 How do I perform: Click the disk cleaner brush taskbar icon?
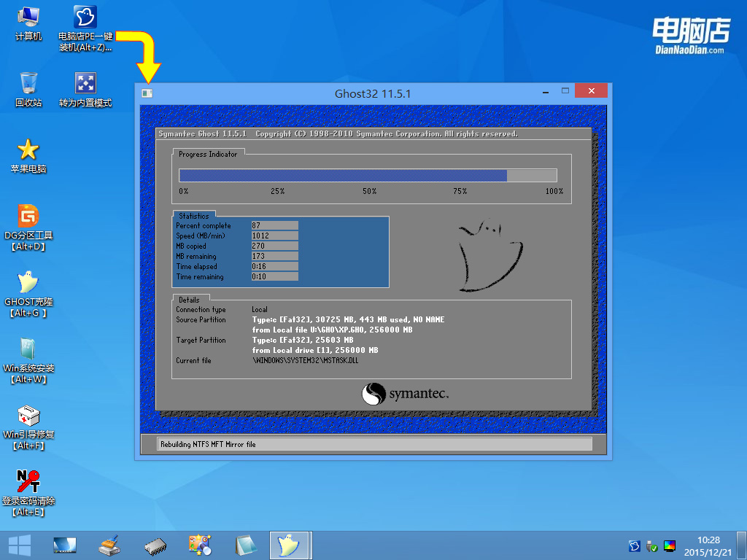pos(109,545)
